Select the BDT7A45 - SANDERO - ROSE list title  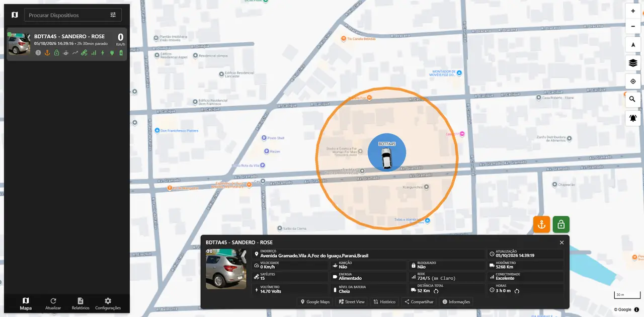(x=69, y=36)
